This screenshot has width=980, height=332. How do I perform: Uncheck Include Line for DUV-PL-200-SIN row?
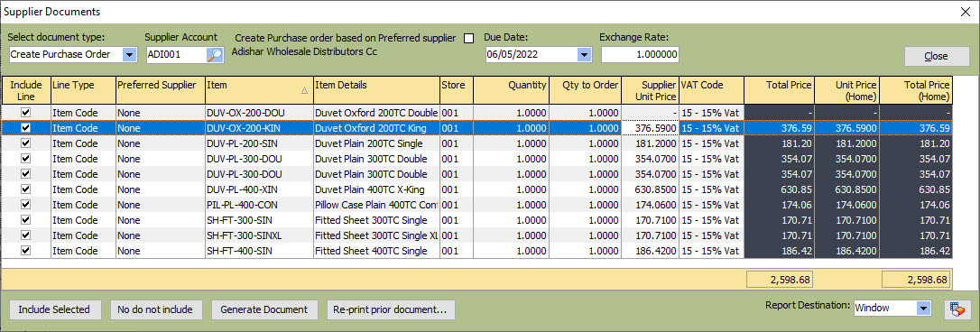tap(25, 143)
